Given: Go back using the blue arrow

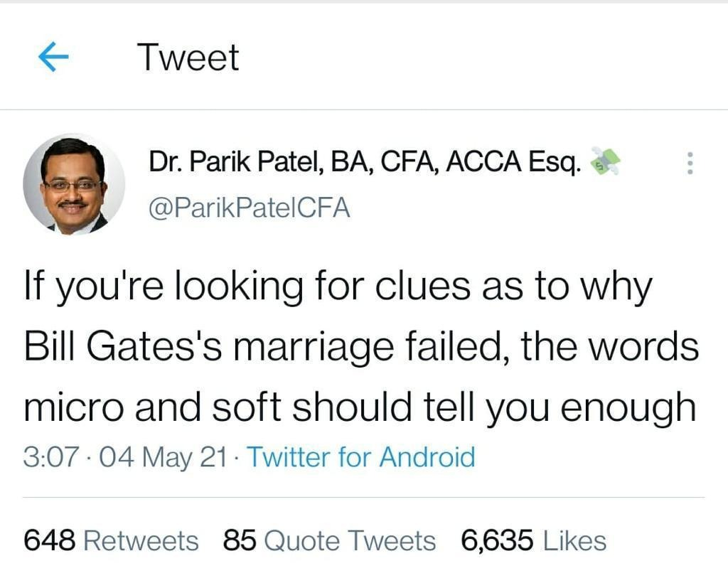Looking at the screenshot, I should [53, 58].
